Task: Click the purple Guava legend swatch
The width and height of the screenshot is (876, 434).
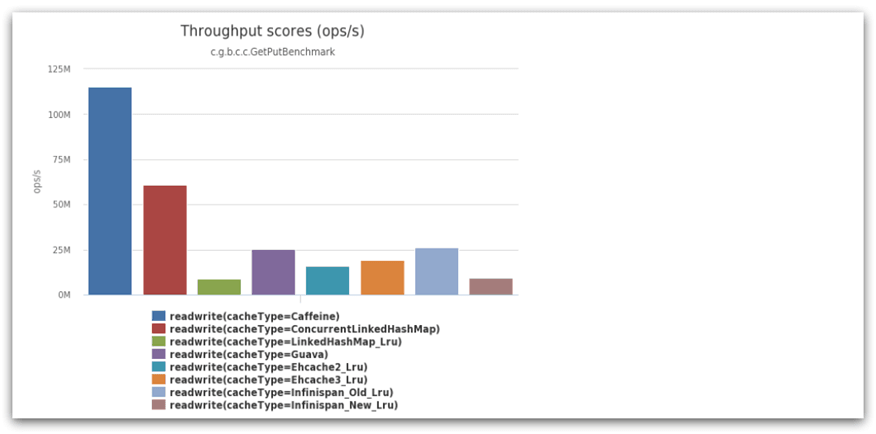Action: pyautogui.click(x=159, y=354)
